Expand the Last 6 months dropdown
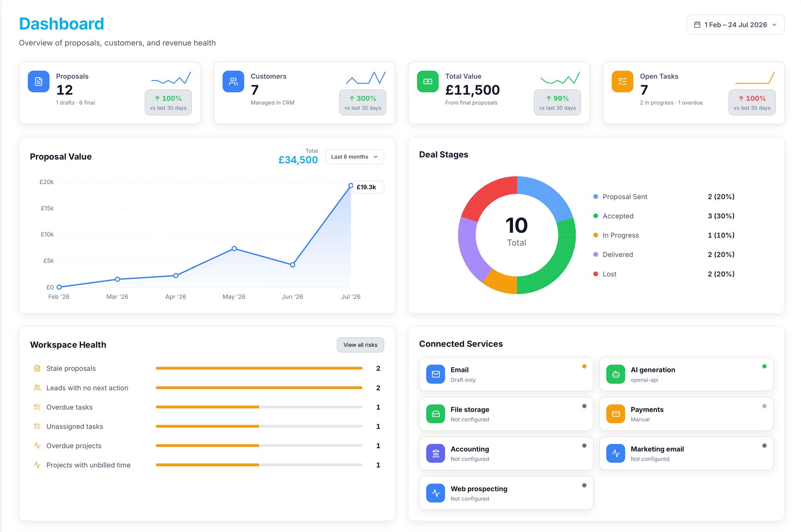Viewport: 801px width, 532px height. click(354, 157)
